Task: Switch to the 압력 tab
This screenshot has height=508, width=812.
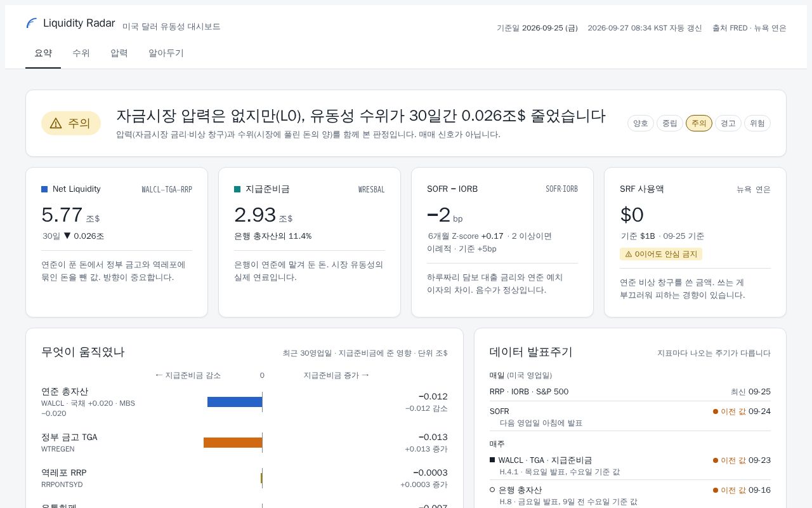Action: [x=119, y=53]
